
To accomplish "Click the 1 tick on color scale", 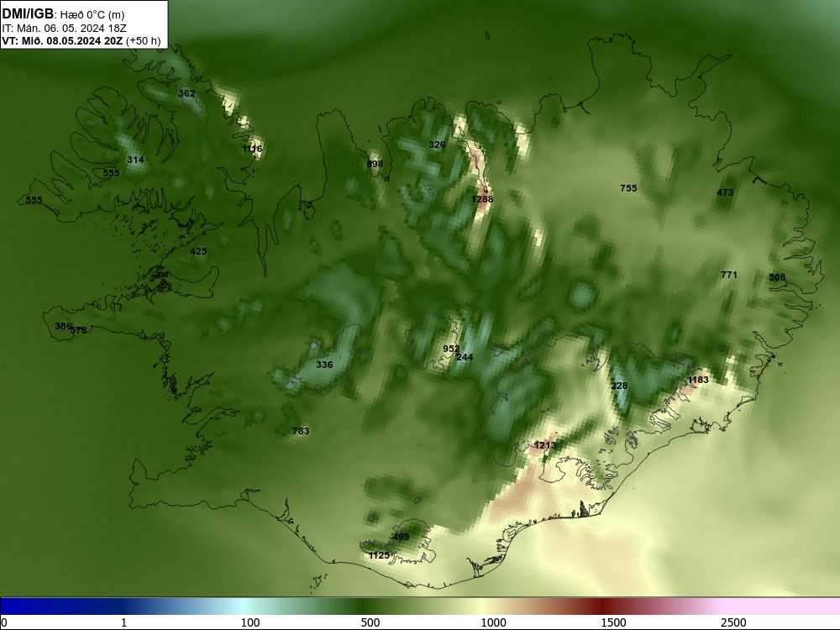I will [x=123, y=622].
